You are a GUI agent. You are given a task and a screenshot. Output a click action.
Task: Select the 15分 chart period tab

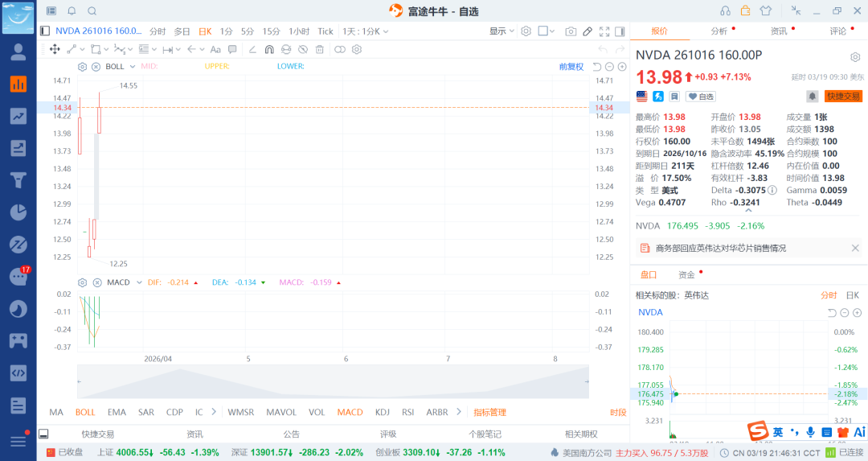click(271, 31)
